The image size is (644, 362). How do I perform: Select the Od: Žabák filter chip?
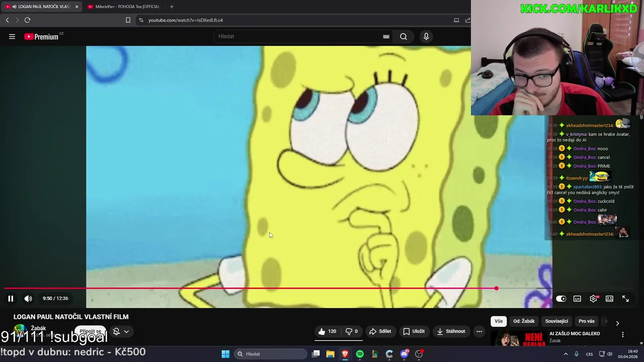(524, 321)
